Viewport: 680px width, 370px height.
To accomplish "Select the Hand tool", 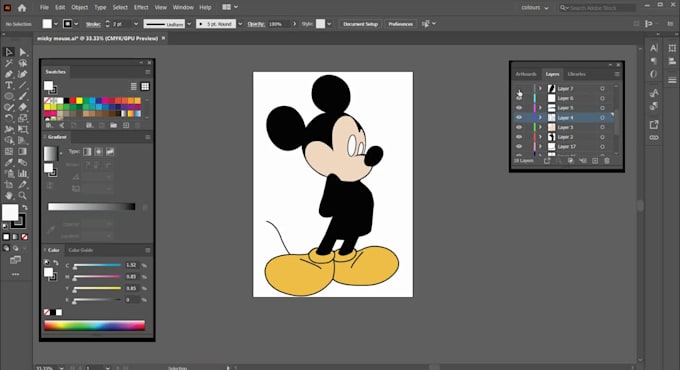I will [x=9, y=196].
